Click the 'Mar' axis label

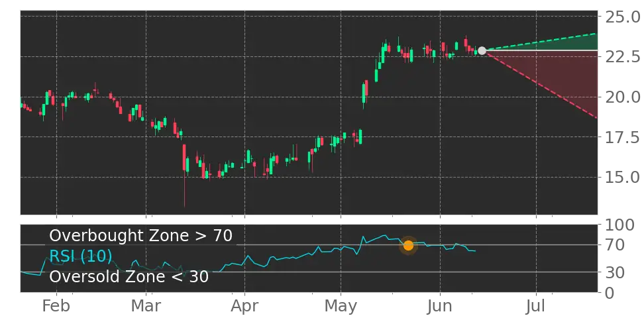coord(146,306)
